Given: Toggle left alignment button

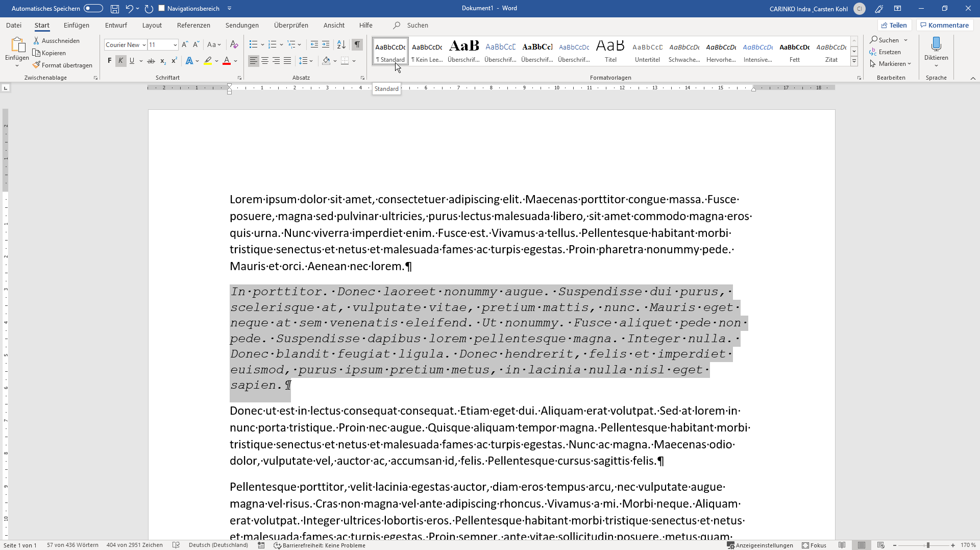Looking at the screenshot, I should [254, 61].
